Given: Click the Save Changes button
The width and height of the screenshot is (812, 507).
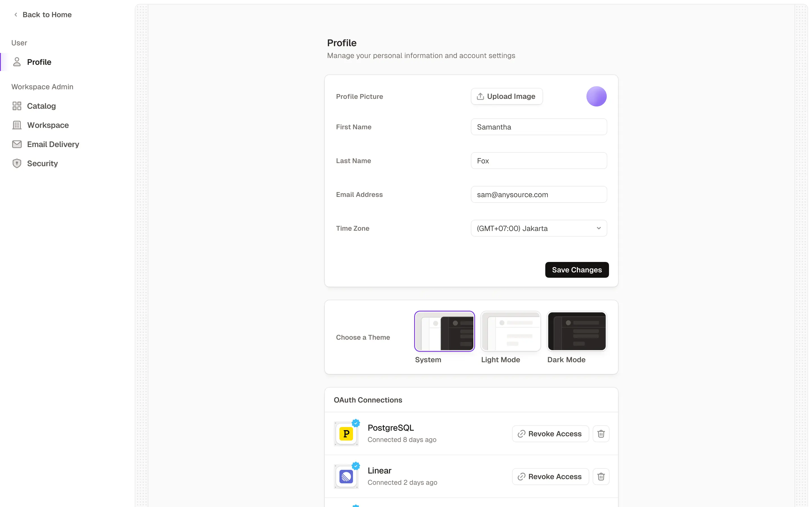Looking at the screenshot, I should 577,270.
